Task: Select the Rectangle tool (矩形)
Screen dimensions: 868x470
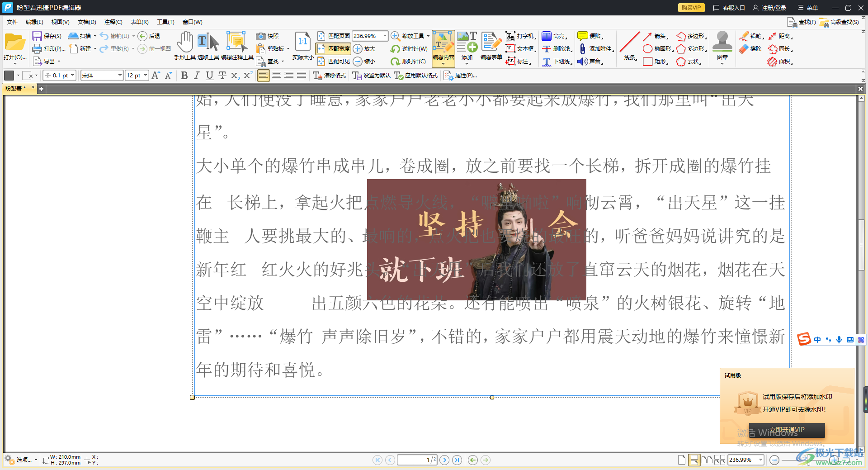Action: tap(656, 61)
